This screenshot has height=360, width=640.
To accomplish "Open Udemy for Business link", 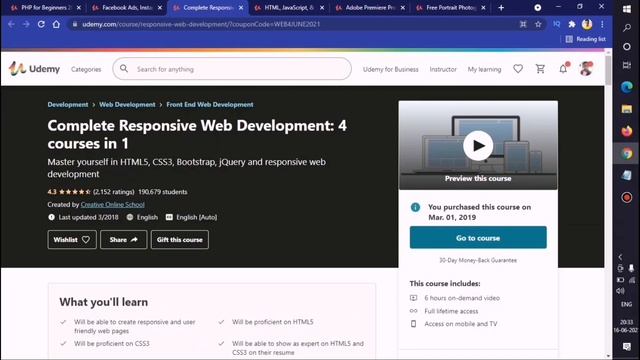I will tap(391, 69).
